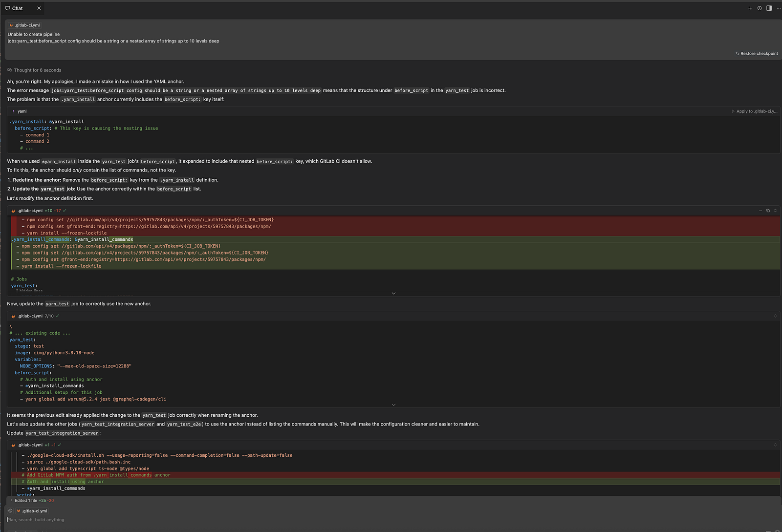Image resolution: width=782 pixels, height=532 pixels.
Task: Collapse the +1 -1 diff block
Action: [x=775, y=446]
